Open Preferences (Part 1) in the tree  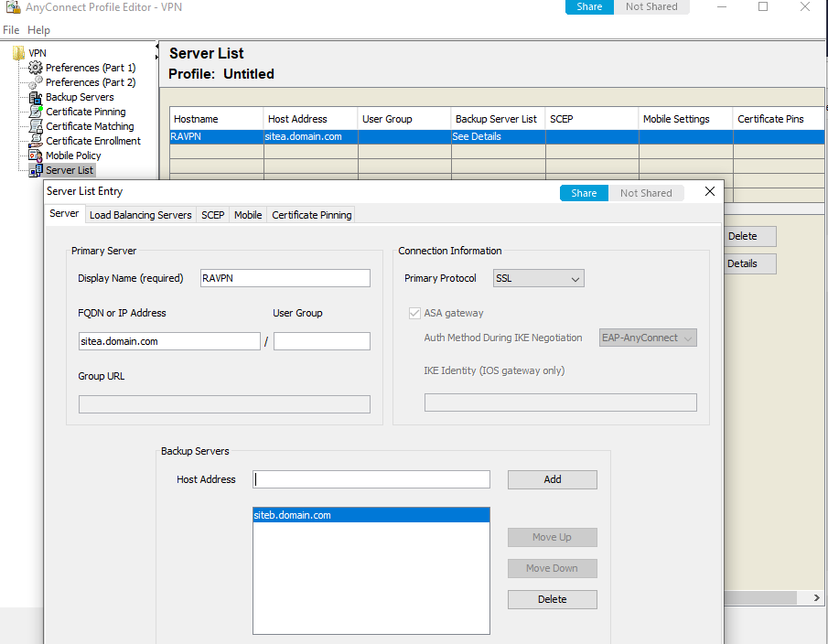click(91, 68)
